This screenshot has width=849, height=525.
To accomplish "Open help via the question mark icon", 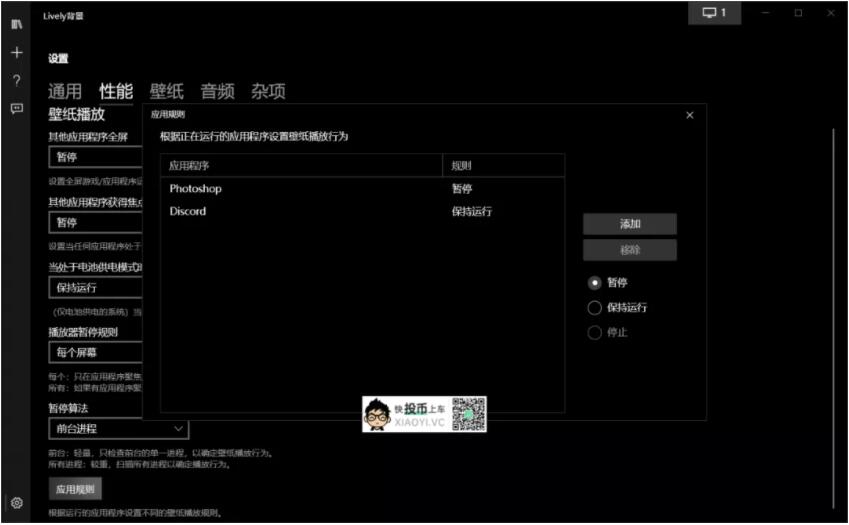I will point(17,81).
